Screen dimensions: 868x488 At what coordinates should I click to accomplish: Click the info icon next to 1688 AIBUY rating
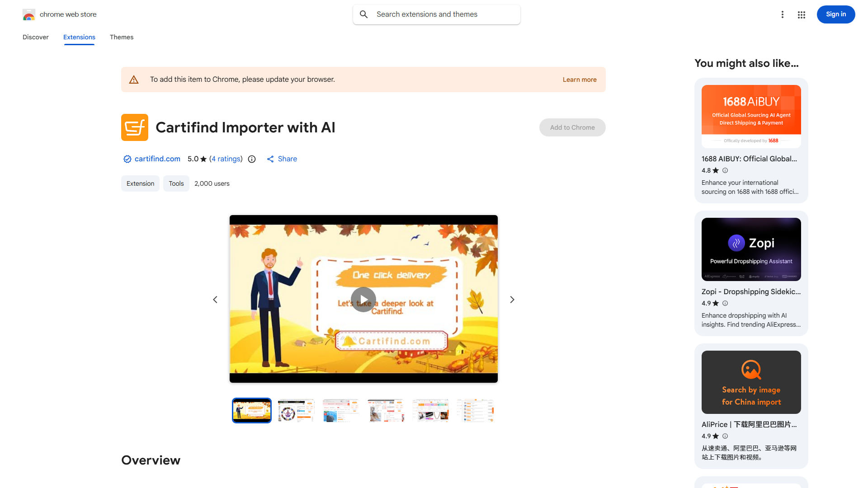725,170
